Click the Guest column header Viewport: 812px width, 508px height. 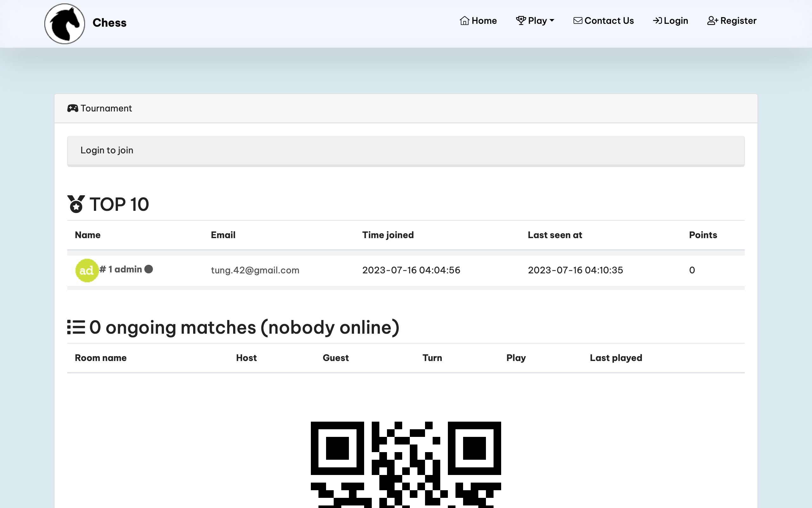pos(336,358)
